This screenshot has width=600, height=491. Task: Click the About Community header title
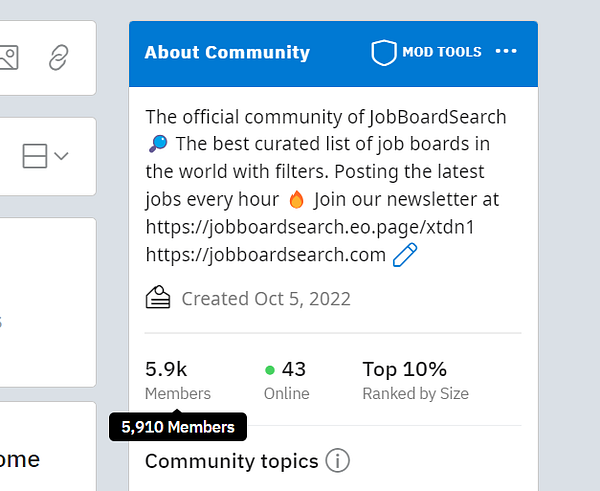click(x=227, y=53)
